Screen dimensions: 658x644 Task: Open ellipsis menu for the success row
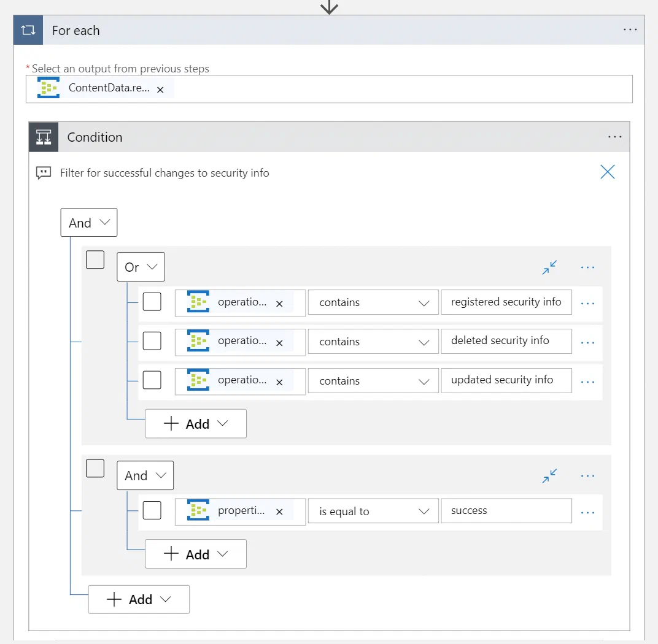[x=587, y=513]
